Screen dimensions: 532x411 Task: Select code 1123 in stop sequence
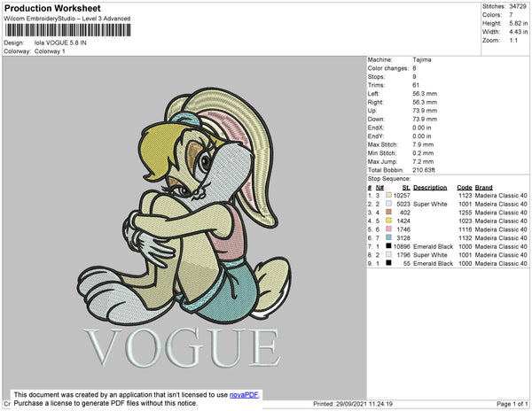pyautogui.click(x=465, y=196)
